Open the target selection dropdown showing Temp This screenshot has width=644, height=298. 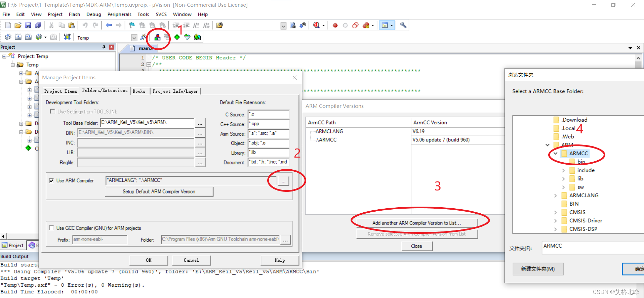tap(134, 38)
